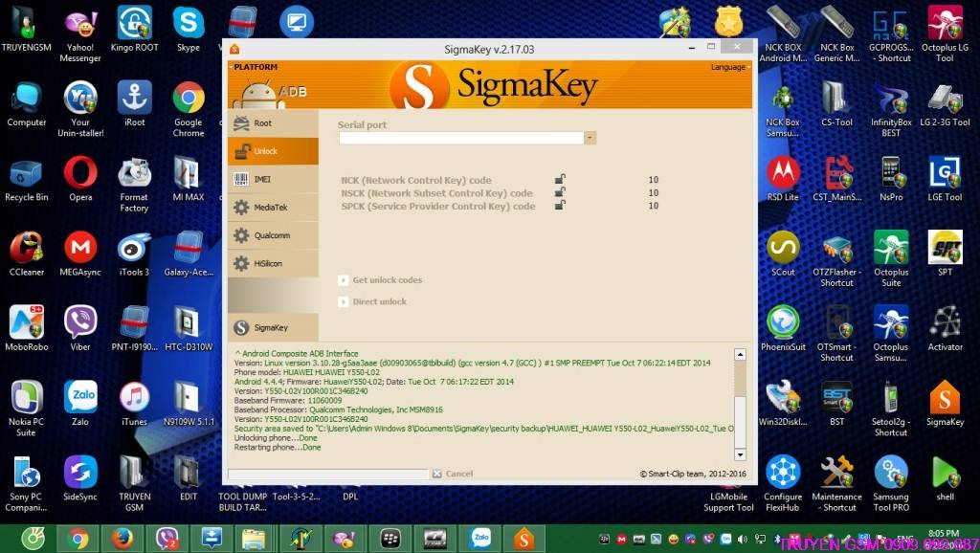Click the progress bar beside Cancel
This screenshot has height=553, width=980.
coord(328,475)
